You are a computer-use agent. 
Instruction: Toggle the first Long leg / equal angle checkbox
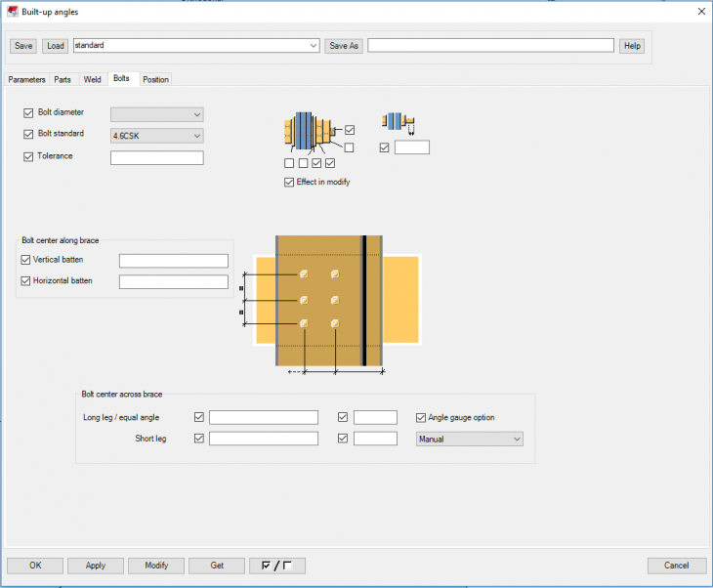pyautogui.click(x=199, y=416)
